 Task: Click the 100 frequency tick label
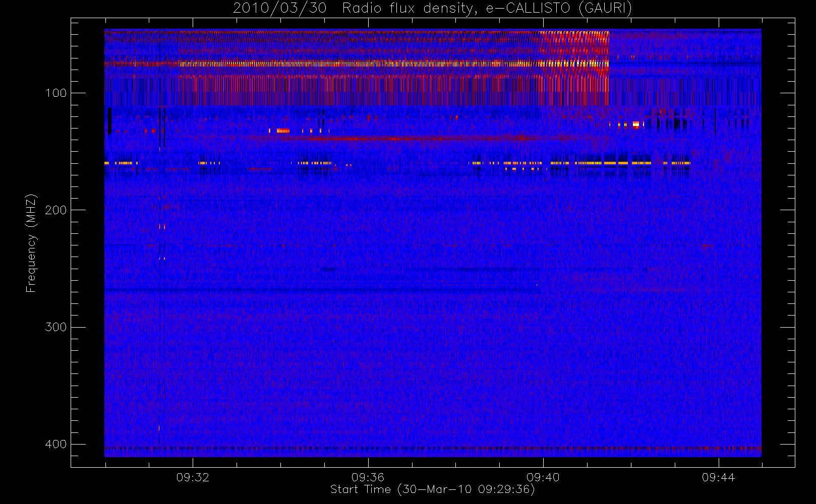click(55, 93)
